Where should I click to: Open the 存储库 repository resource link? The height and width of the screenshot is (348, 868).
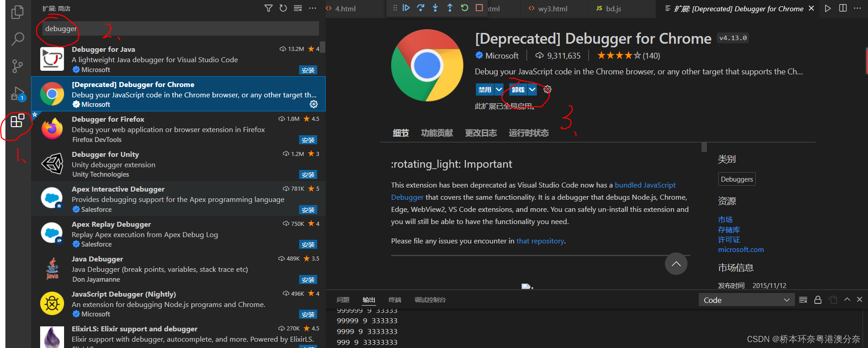[729, 229]
